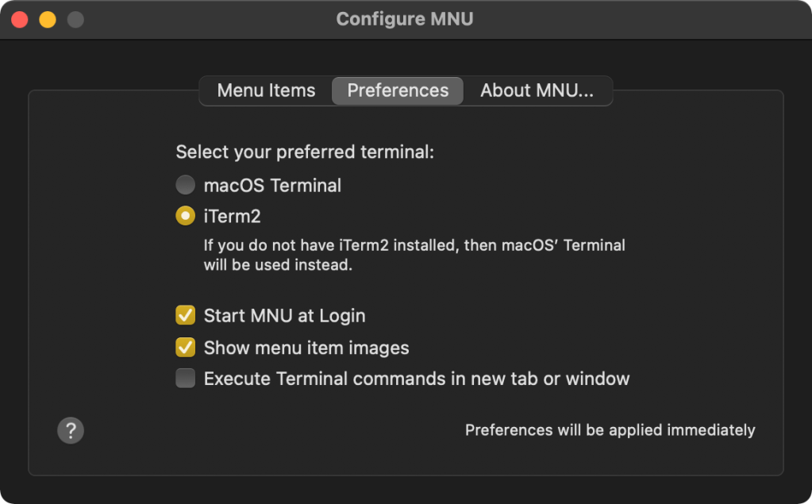
Task: Select the Preferences tab
Action: 397,90
